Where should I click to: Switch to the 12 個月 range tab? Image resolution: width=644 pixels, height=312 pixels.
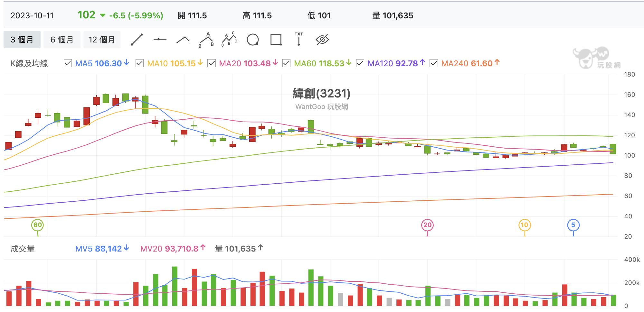[102, 40]
